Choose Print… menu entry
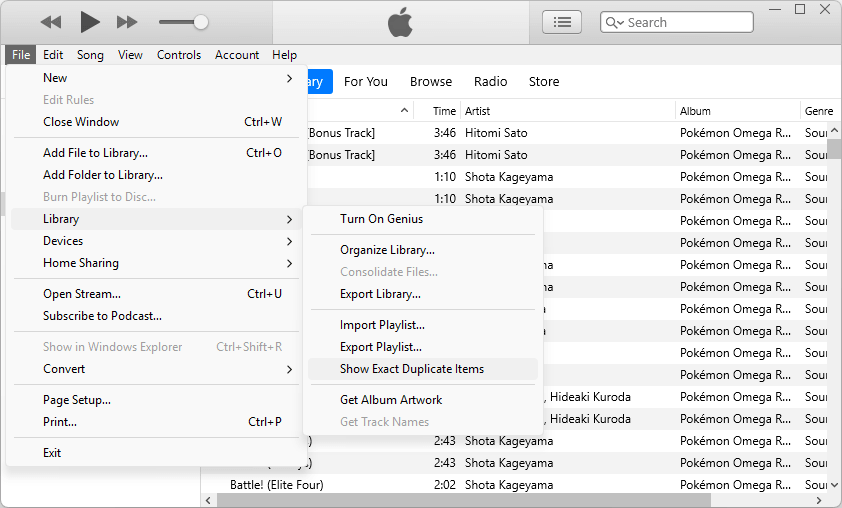The width and height of the screenshot is (842, 508). pyautogui.click(x=156, y=422)
